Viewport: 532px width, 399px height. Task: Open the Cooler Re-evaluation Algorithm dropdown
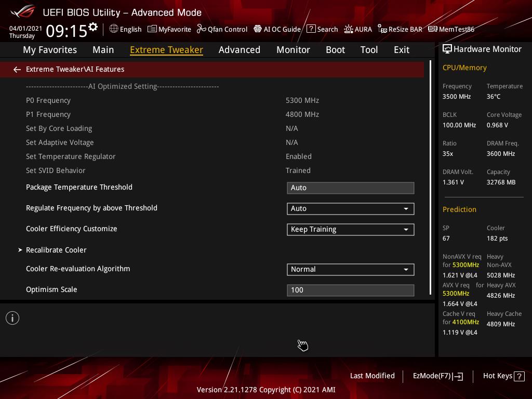(350, 269)
